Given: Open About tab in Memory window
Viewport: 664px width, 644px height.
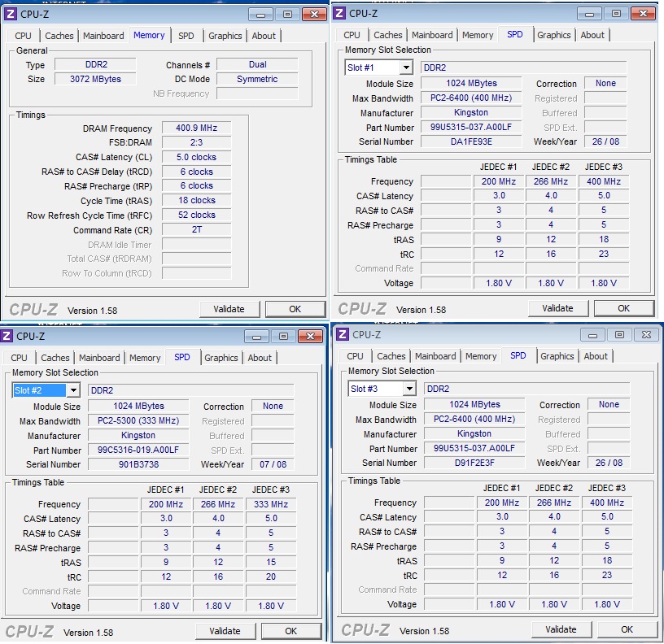Looking at the screenshot, I should (x=264, y=36).
